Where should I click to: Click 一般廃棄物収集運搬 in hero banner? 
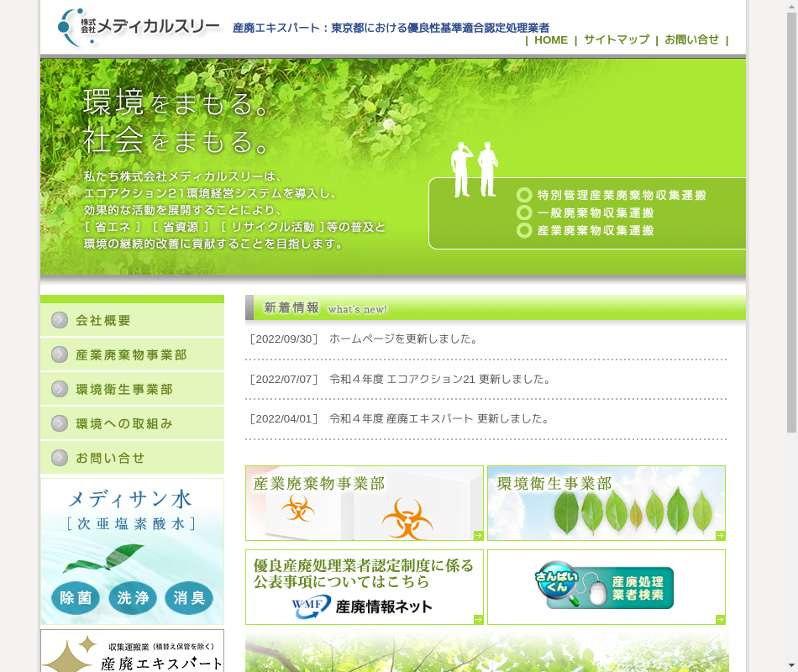point(596,213)
